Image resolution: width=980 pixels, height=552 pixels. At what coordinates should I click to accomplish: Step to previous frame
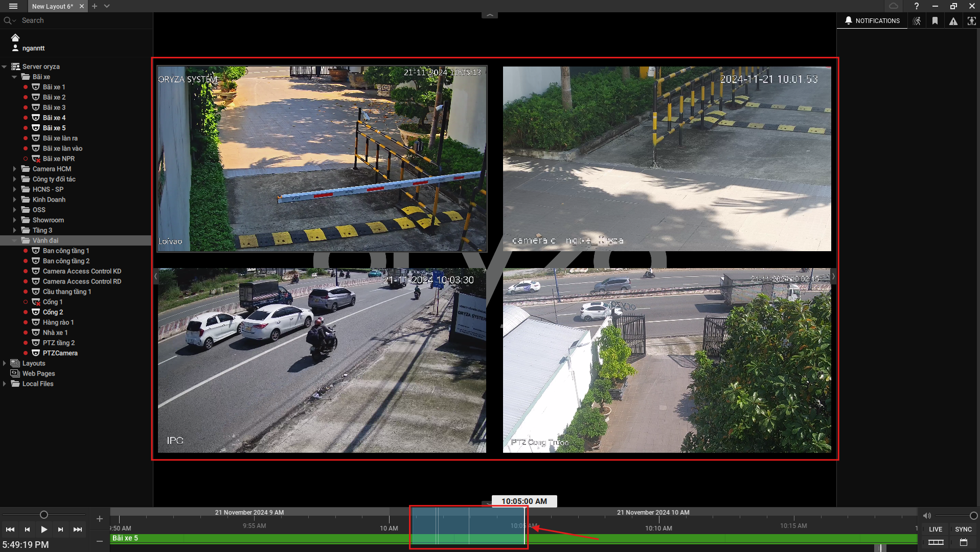pos(27,529)
